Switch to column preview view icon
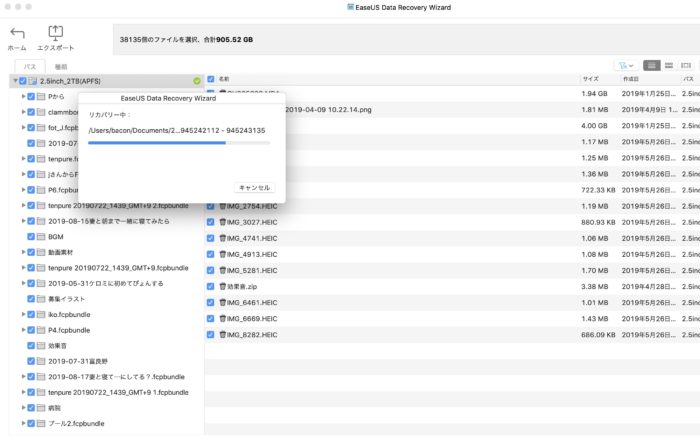The width and height of the screenshot is (700, 441). click(686, 66)
